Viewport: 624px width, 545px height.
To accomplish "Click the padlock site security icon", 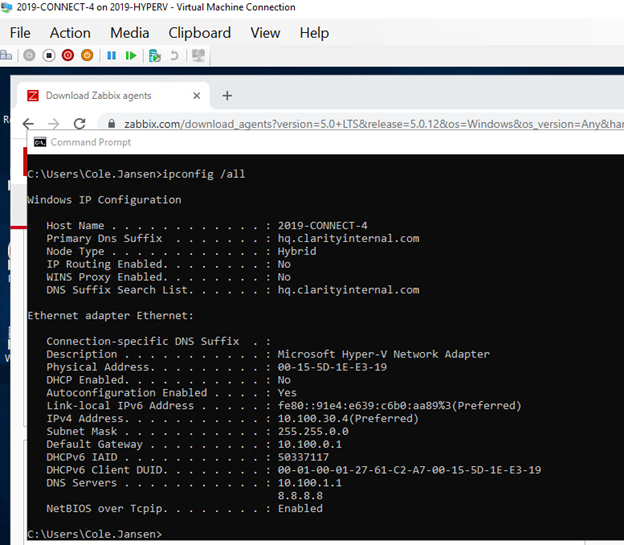I will coord(112,124).
